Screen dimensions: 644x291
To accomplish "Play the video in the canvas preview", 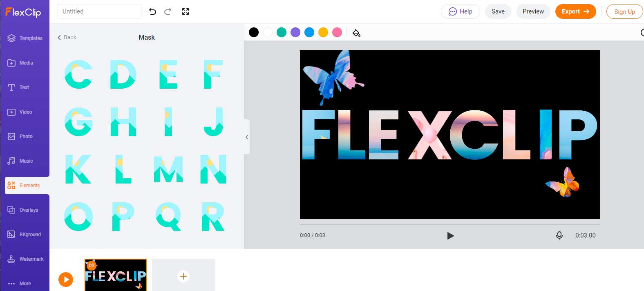I will 450,236.
